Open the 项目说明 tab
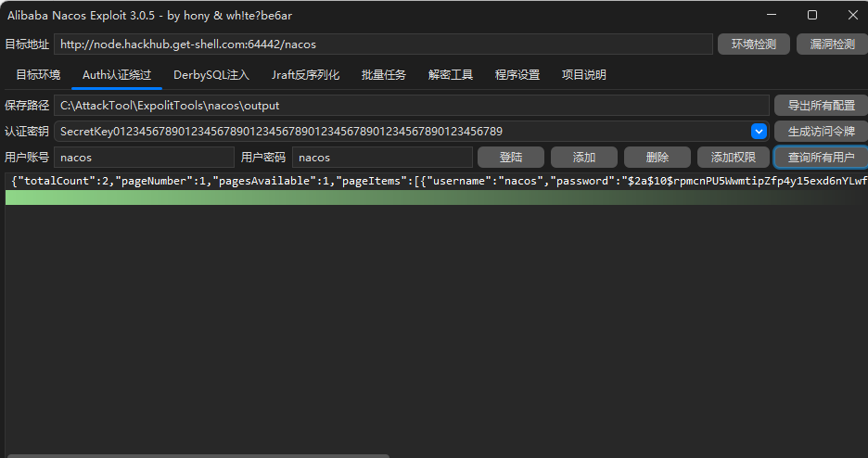The width and height of the screenshot is (868, 458). (584, 75)
